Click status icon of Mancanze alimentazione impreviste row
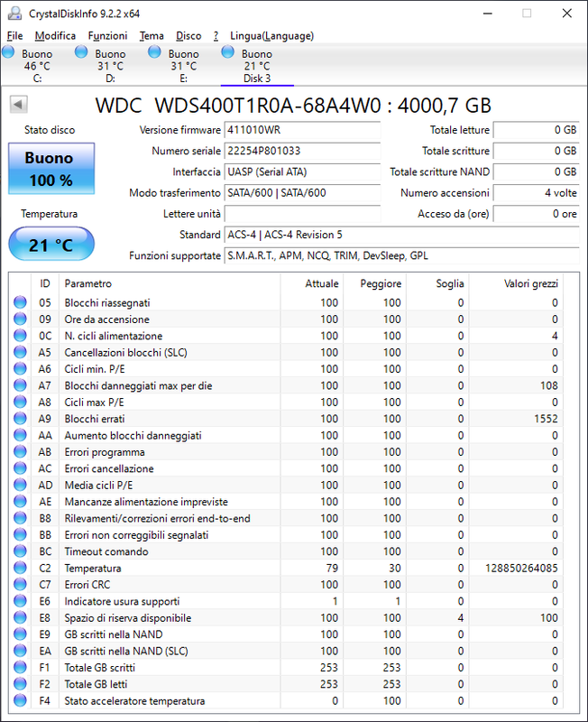This screenshot has height=722, width=588. 20,501
